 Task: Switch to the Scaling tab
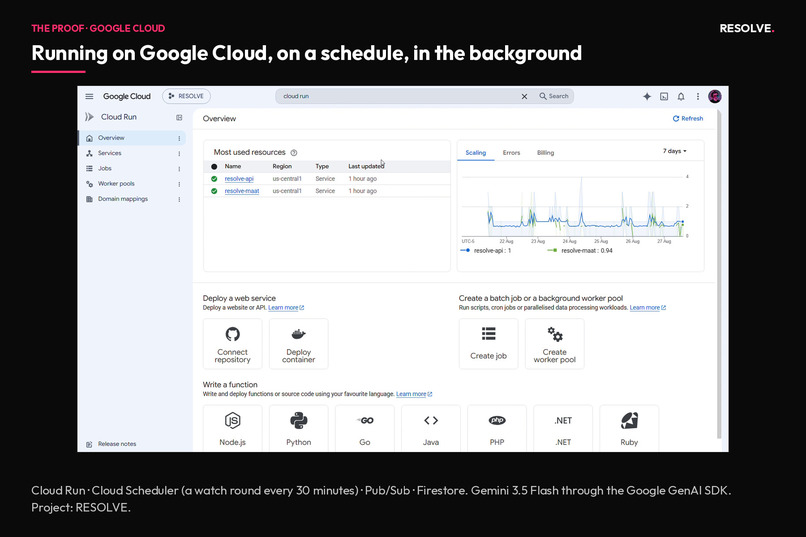click(475, 153)
